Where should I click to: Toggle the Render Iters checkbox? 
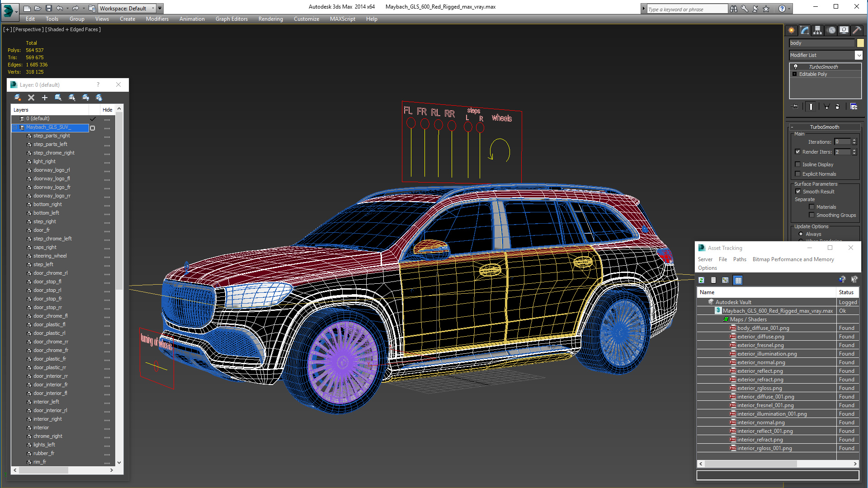pos(797,152)
